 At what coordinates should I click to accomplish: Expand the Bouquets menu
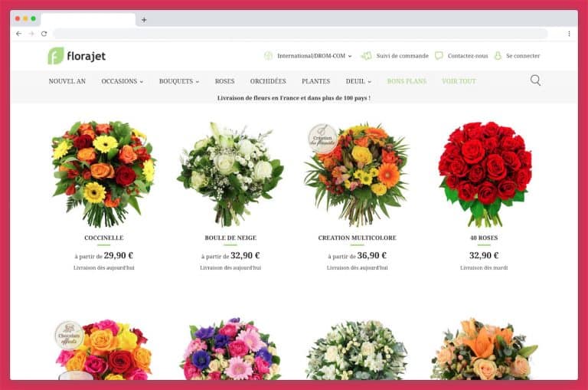pos(179,81)
